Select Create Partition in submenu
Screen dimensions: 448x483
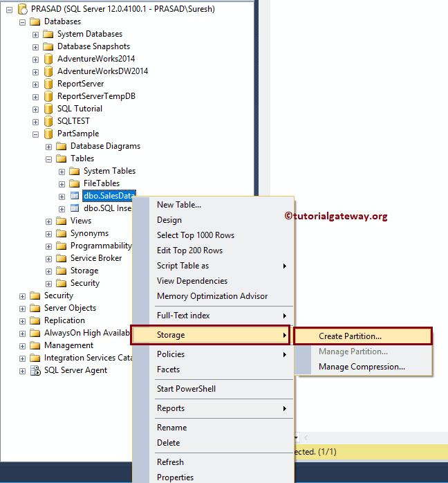pyautogui.click(x=363, y=336)
